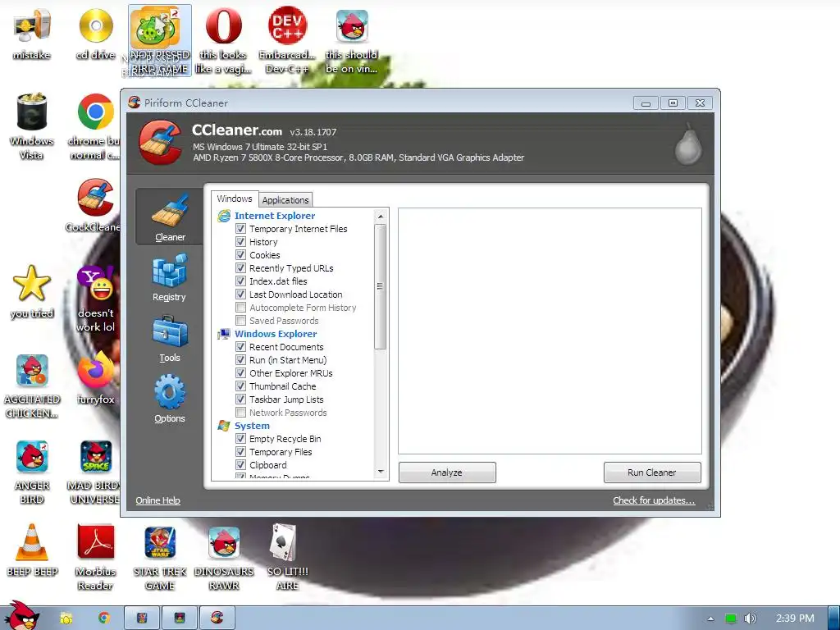Uncheck Temporary Internet Files

click(x=240, y=228)
